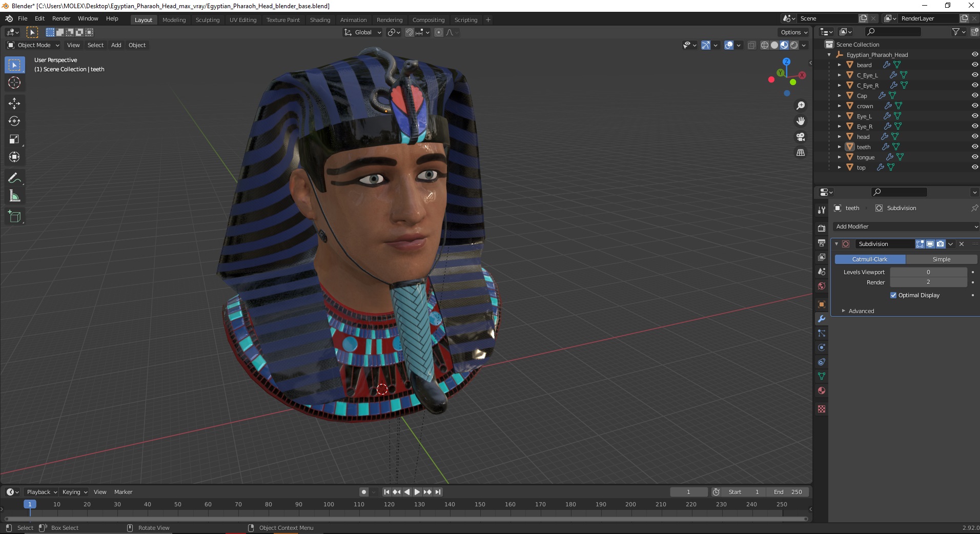Play the animation forward

417,492
